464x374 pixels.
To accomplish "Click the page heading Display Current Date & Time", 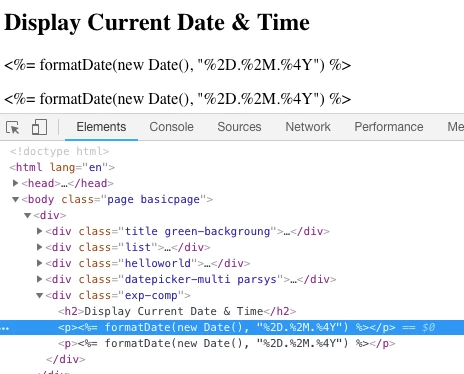I will tap(157, 22).
